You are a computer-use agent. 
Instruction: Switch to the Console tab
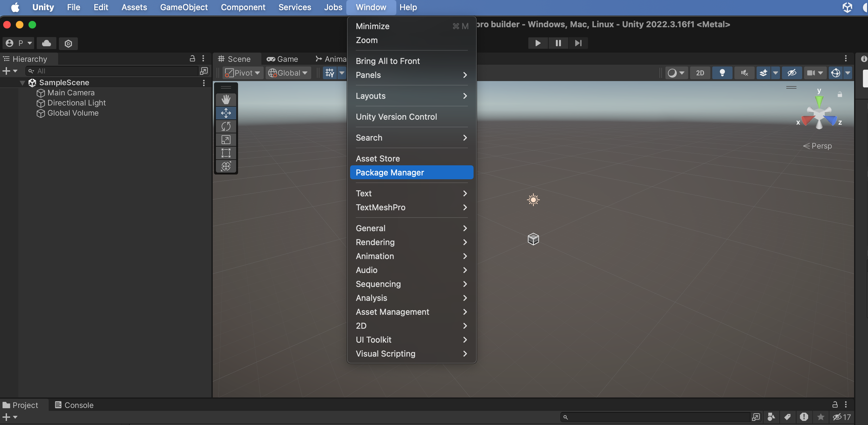74,405
